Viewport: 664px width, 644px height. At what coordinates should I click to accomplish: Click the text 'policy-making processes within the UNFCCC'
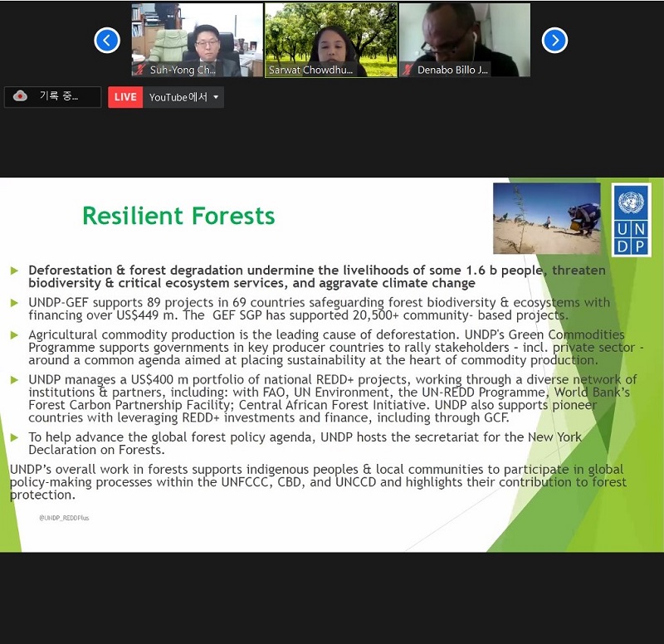[x=140, y=482]
